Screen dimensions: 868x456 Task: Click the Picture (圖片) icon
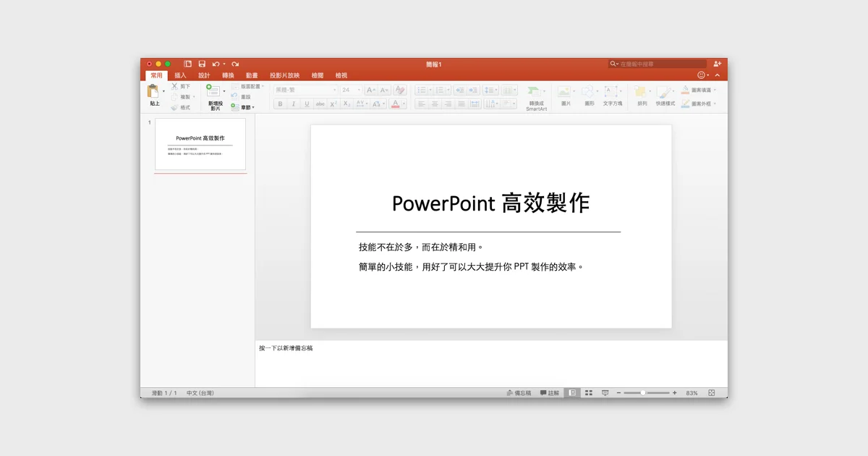pyautogui.click(x=564, y=92)
